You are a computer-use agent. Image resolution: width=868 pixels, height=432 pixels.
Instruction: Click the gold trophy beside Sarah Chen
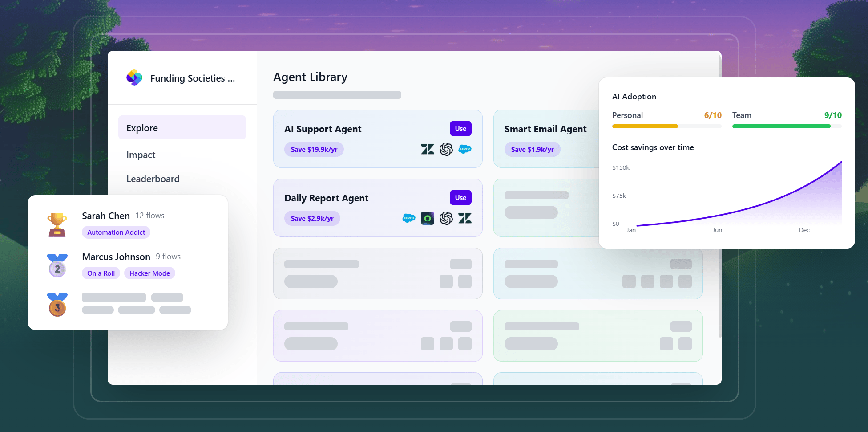pyautogui.click(x=57, y=224)
